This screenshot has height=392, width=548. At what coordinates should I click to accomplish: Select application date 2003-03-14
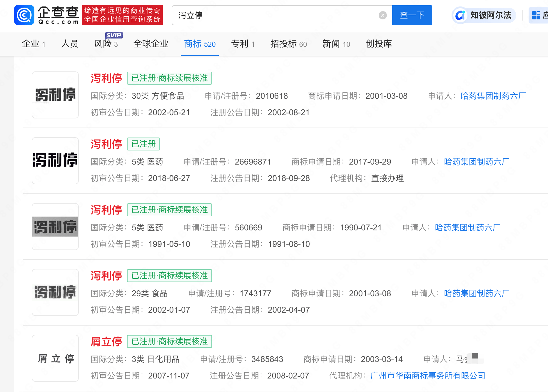pyautogui.click(x=382, y=359)
